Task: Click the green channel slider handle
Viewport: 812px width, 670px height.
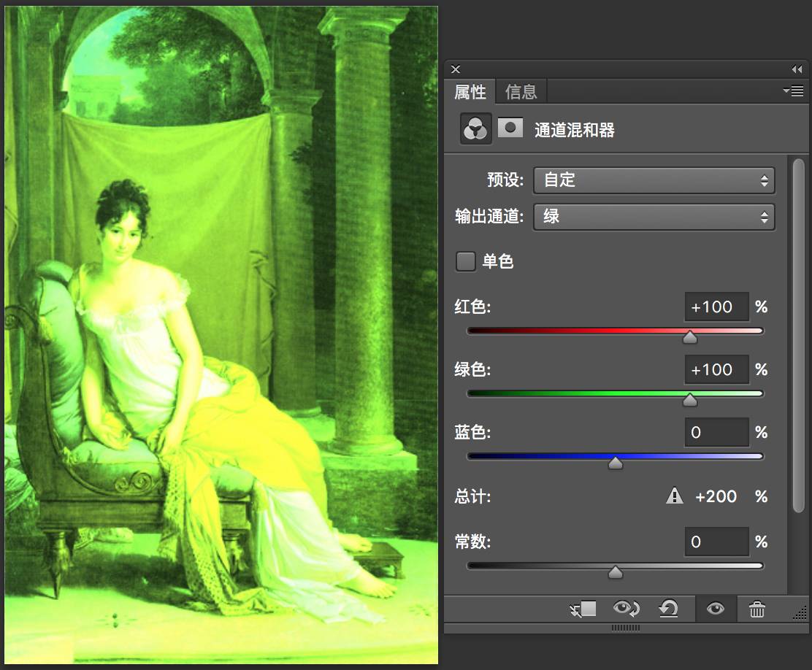Action: [690, 400]
